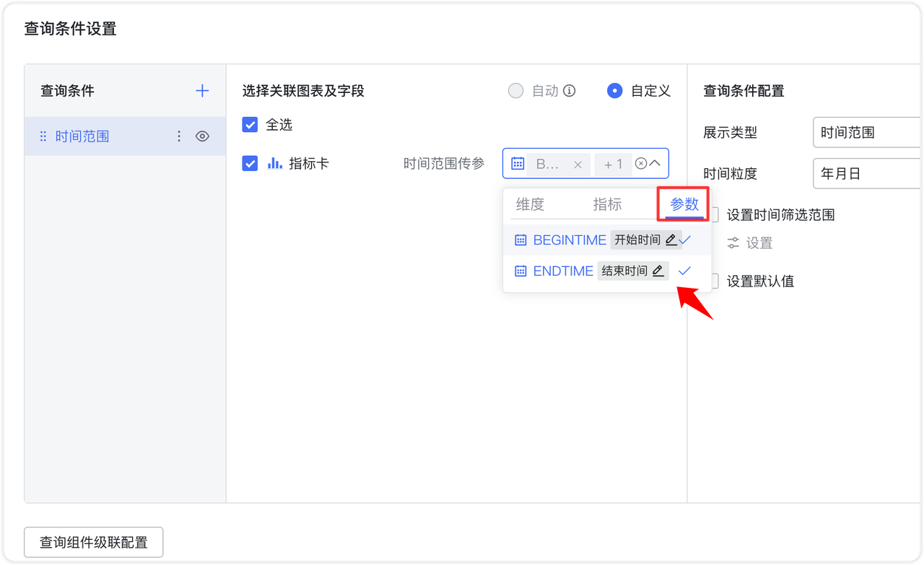Screen dimensions: 924x565
Task: Switch to the 指标 tab
Action: [x=607, y=204]
